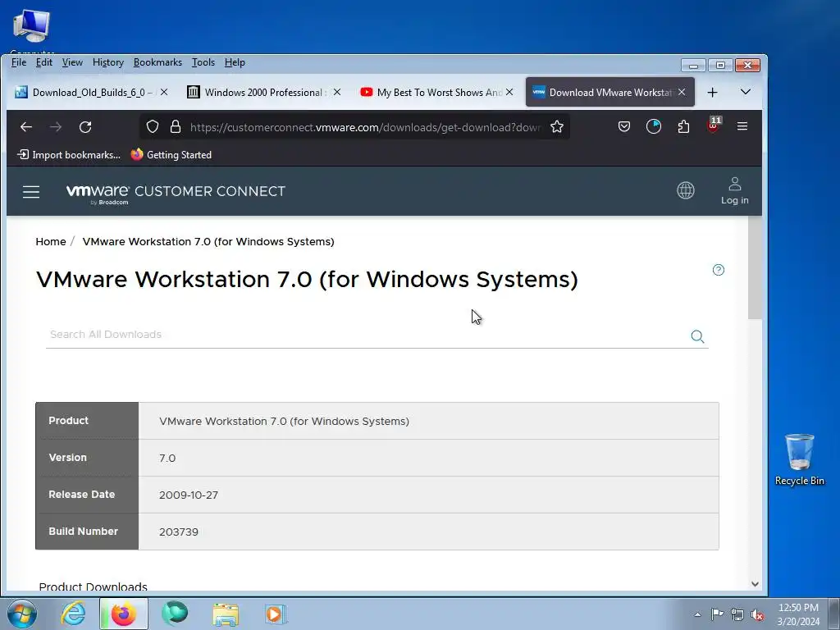The height and width of the screenshot is (630, 840).
Task: Select the Computer desktop icon
Action: click(x=32, y=30)
